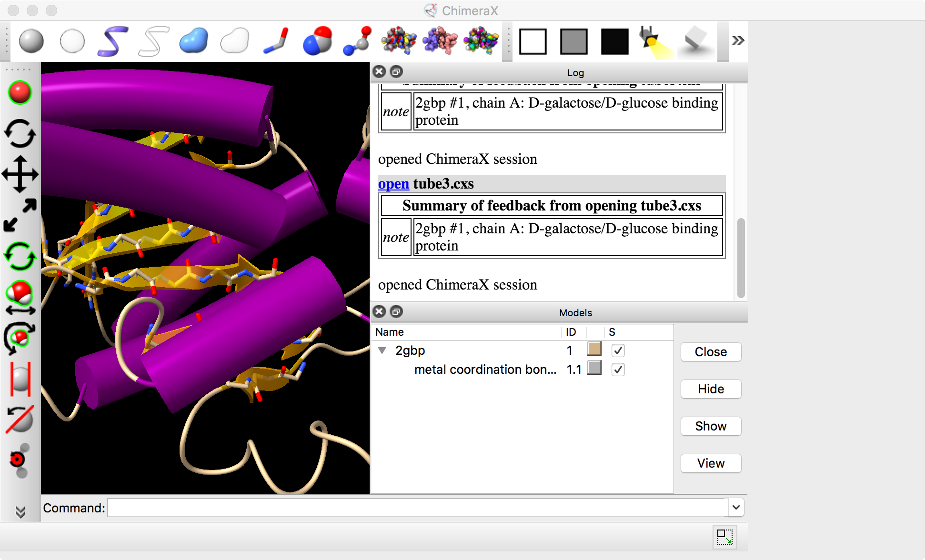This screenshot has width=925, height=560.
Task: Expand the toolbar overflow chevron
Action: 738,40
